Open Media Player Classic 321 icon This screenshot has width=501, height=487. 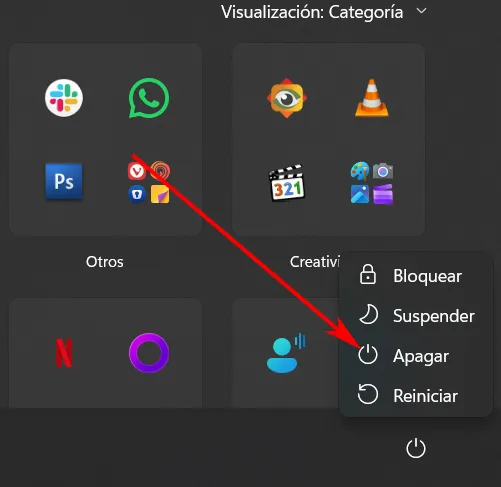[x=287, y=183]
